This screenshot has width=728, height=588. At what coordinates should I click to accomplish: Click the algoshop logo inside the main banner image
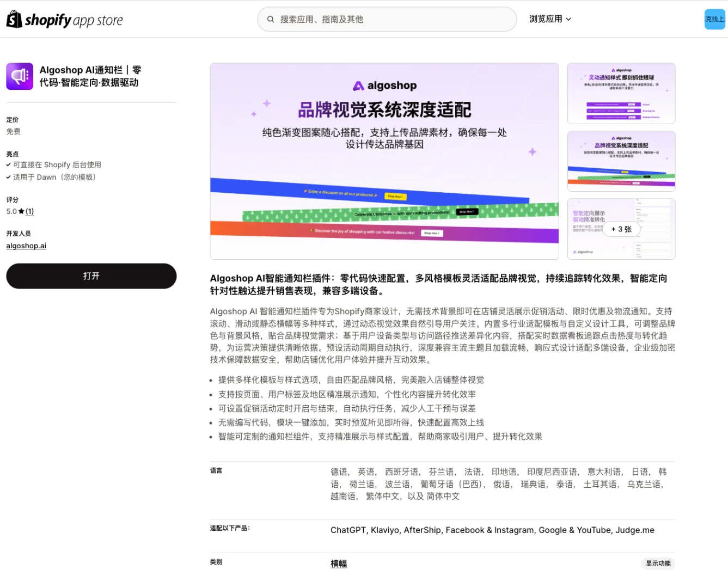click(x=384, y=85)
